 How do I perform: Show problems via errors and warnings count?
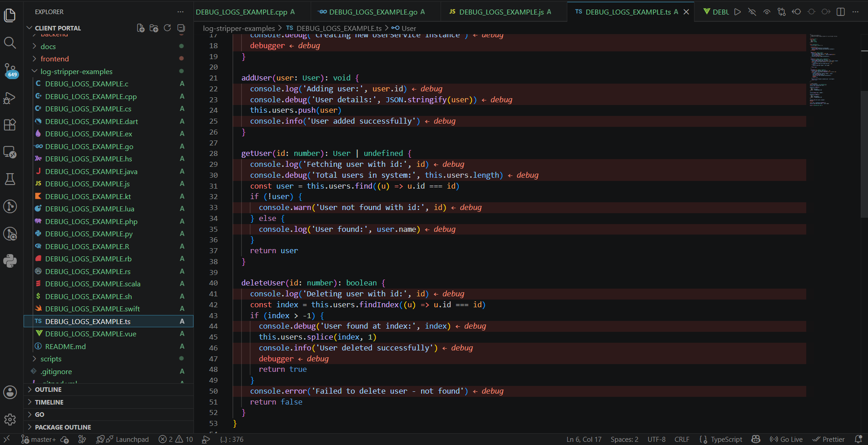(176, 440)
